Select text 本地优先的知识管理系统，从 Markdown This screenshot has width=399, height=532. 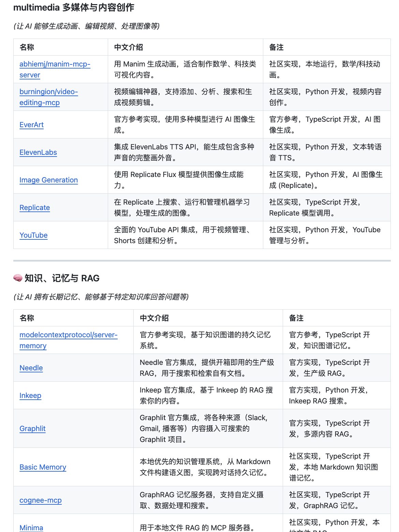coord(205,467)
